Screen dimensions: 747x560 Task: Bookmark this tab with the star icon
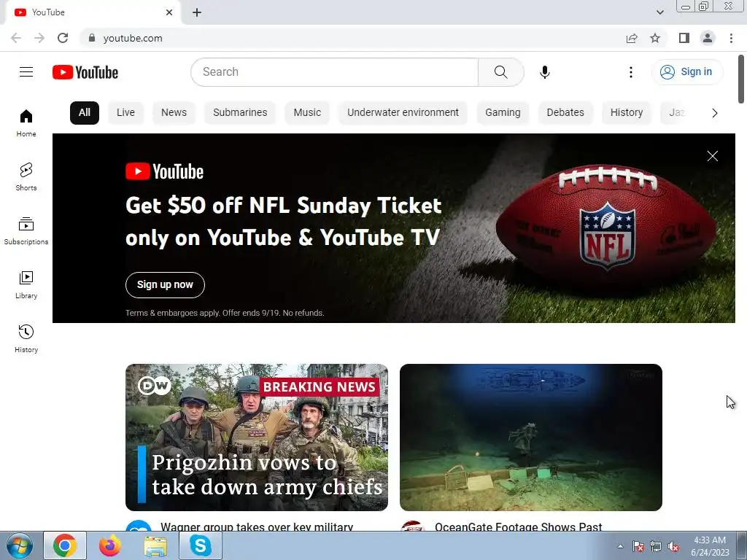tap(655, 38)
